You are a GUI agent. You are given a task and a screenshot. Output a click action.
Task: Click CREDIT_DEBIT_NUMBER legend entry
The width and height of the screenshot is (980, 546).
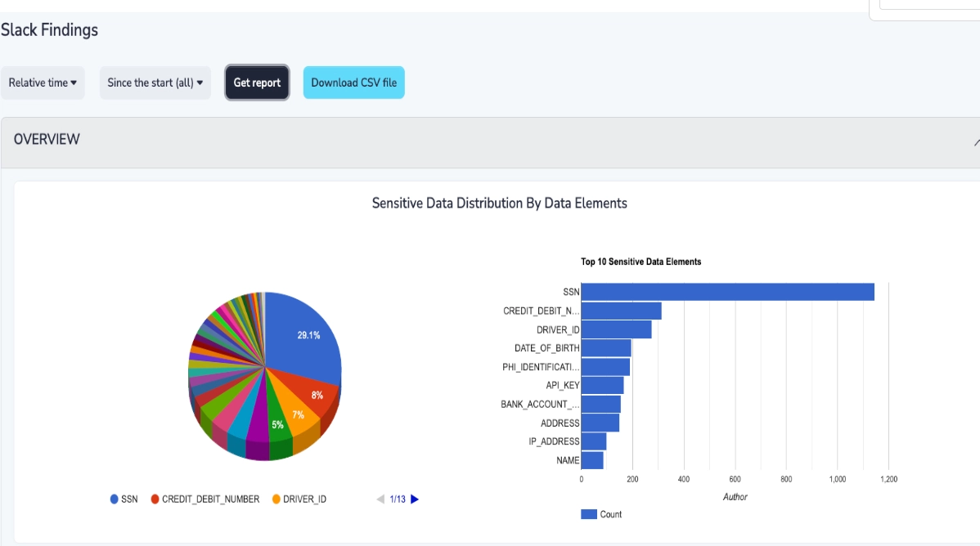tap(205, 499)
